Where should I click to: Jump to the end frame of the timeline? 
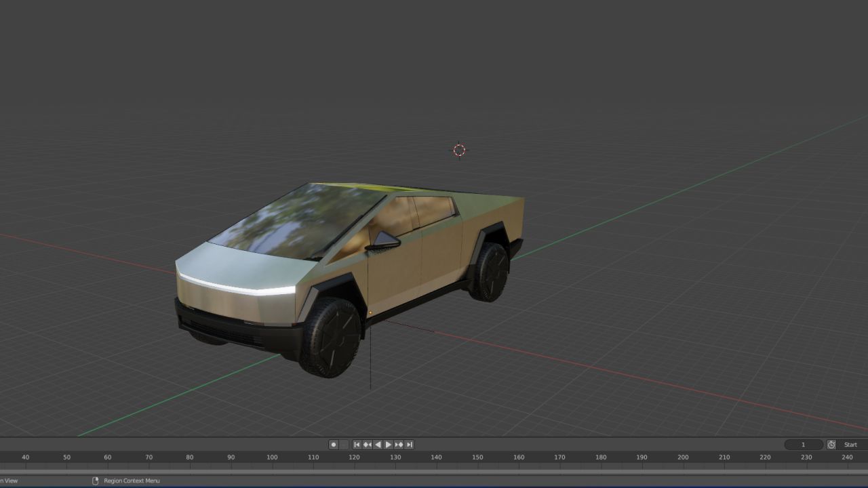pos(409,445)
